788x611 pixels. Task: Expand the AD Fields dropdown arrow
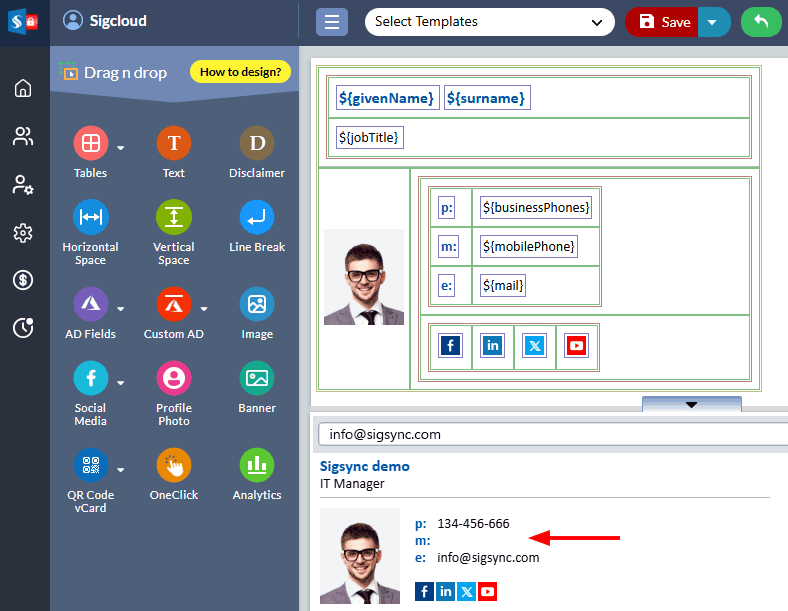(121, 308)
